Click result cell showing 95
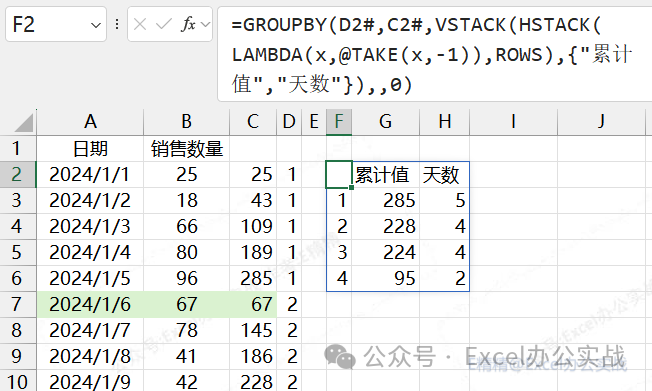Screen dimensions: 652x391 (x=385, y=279)
